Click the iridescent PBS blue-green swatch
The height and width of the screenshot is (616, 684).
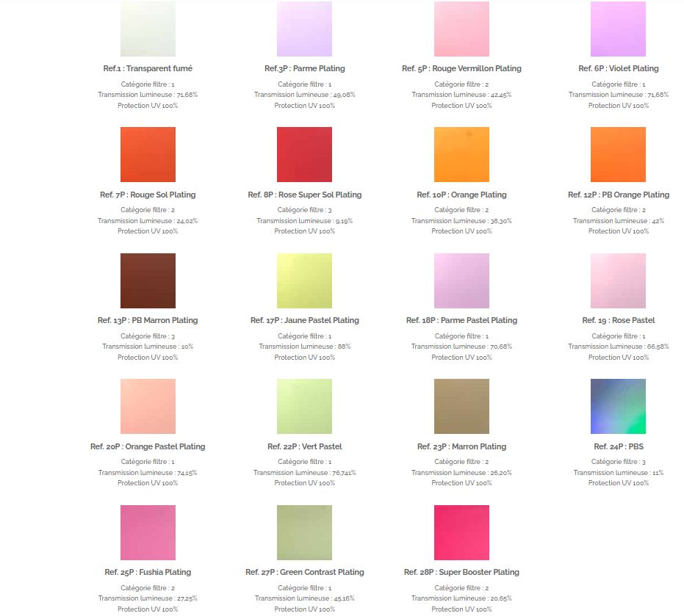coord(618,406)
